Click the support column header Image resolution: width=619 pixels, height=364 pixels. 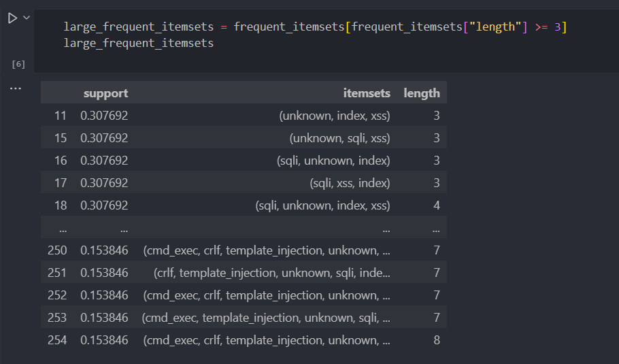tap(105, 93)
